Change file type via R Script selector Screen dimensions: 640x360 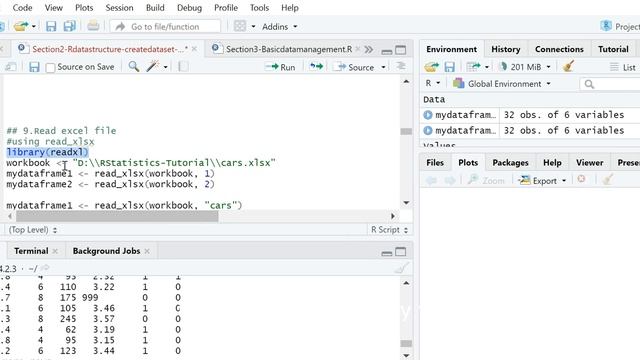tap(389, 230)
